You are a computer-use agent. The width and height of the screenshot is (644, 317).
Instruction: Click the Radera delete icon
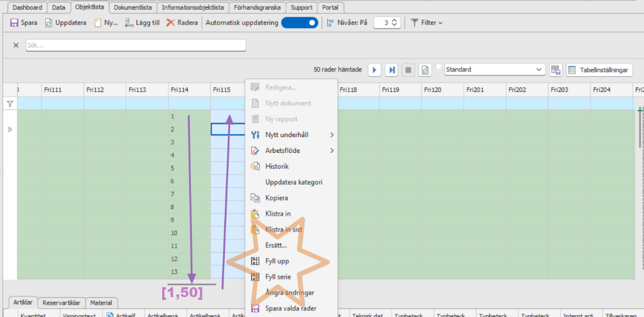(170, 23)
